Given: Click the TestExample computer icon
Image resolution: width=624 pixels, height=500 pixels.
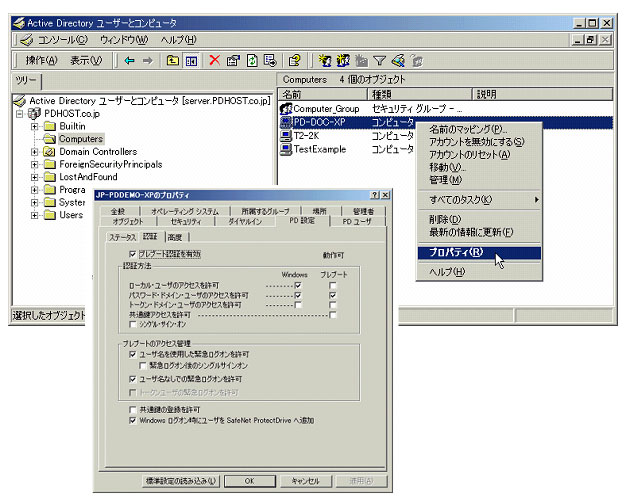Looking at the screenshot, I should pyautogui.click(x=286, y=149).
